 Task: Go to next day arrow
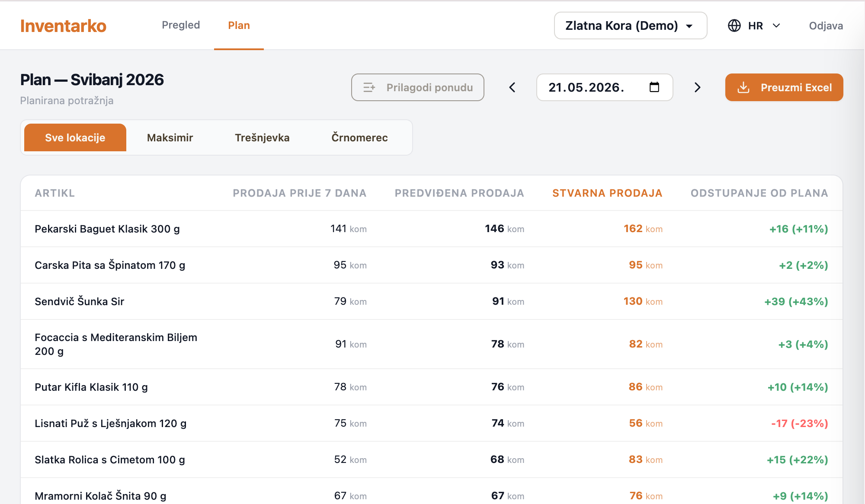[x=697, y=87]
